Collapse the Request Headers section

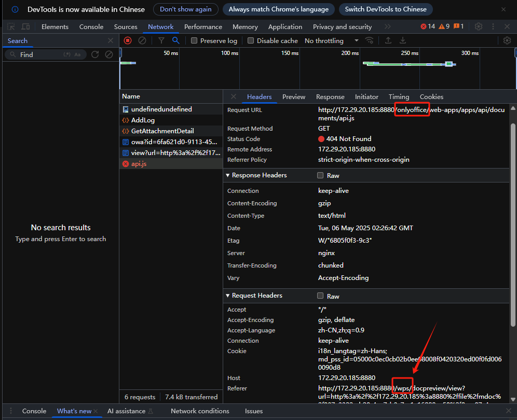(228, 296)
